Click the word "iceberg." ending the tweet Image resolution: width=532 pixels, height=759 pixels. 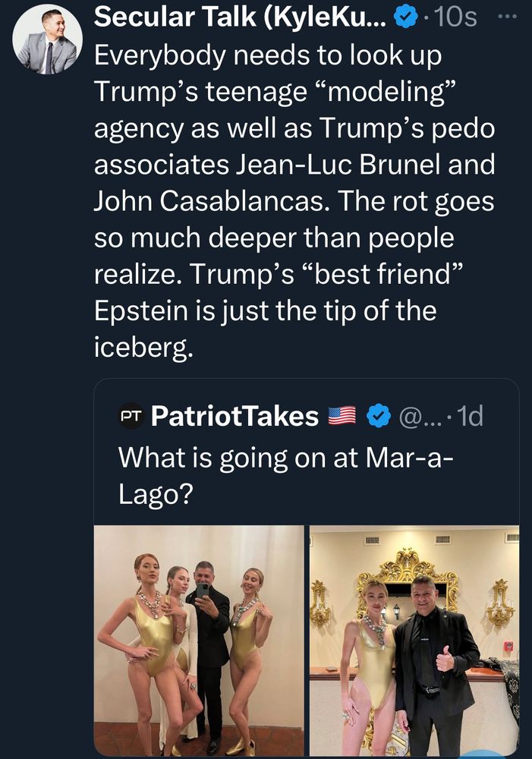[x=142, y=348]
